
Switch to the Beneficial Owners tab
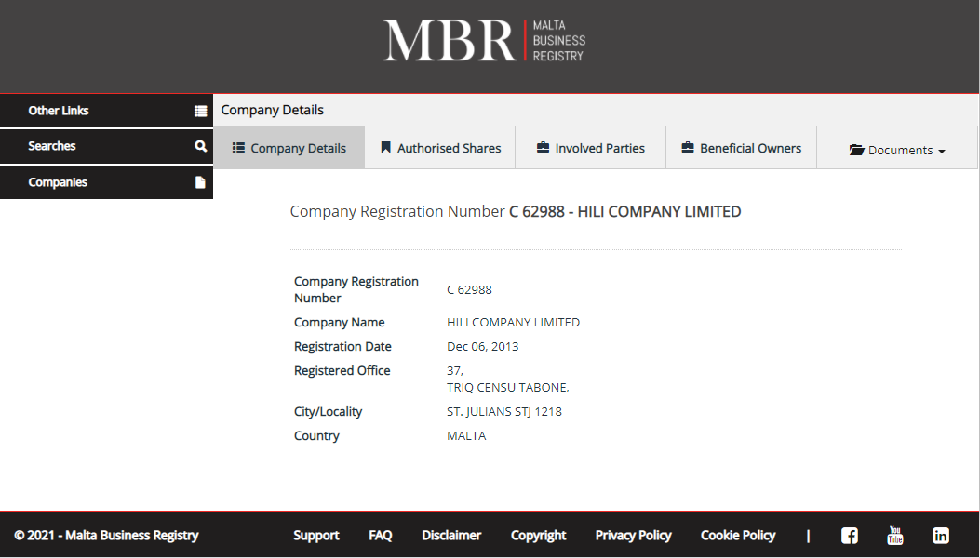[742, 148]
